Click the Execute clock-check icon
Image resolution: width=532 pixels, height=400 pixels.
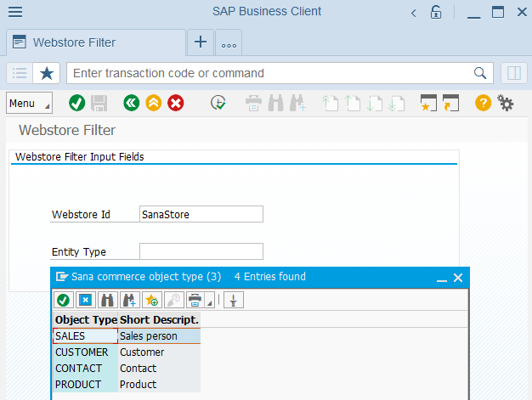point(218,103)
